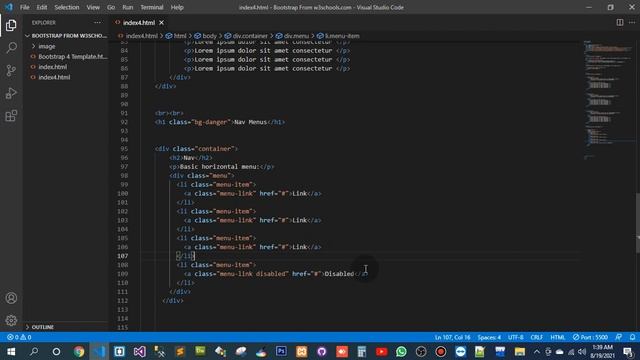Open Terminal menu
Viewport: 640px width, 360px height.
click(152, 7)
